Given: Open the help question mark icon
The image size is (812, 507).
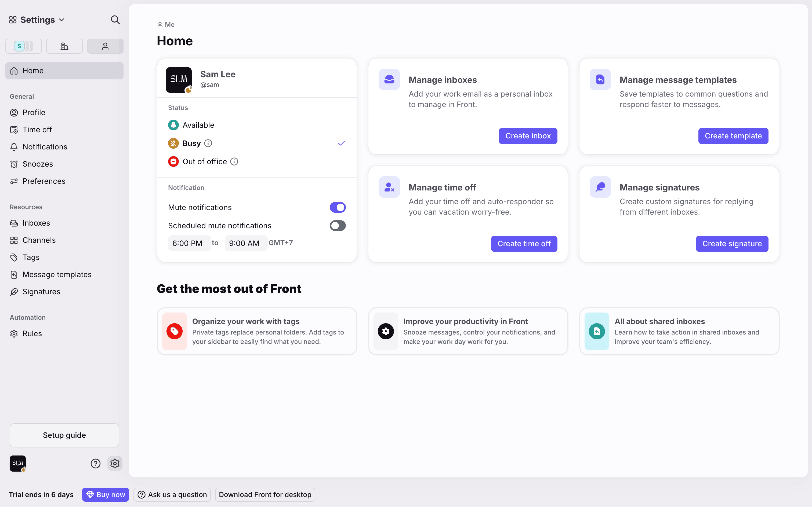Looking at the screenshot, I should pos(95,464).
